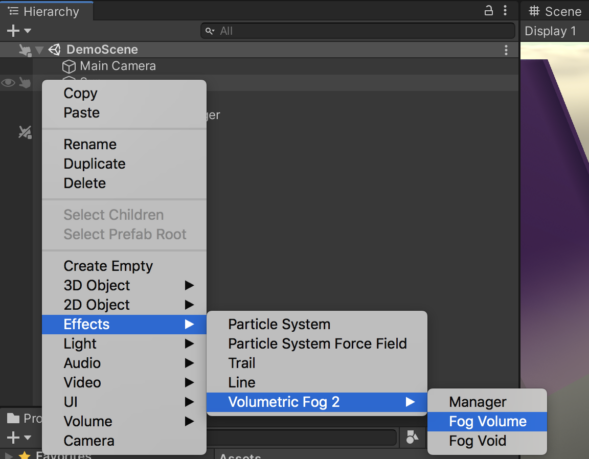Open the Hierarchy plus create dropdown

18,30
